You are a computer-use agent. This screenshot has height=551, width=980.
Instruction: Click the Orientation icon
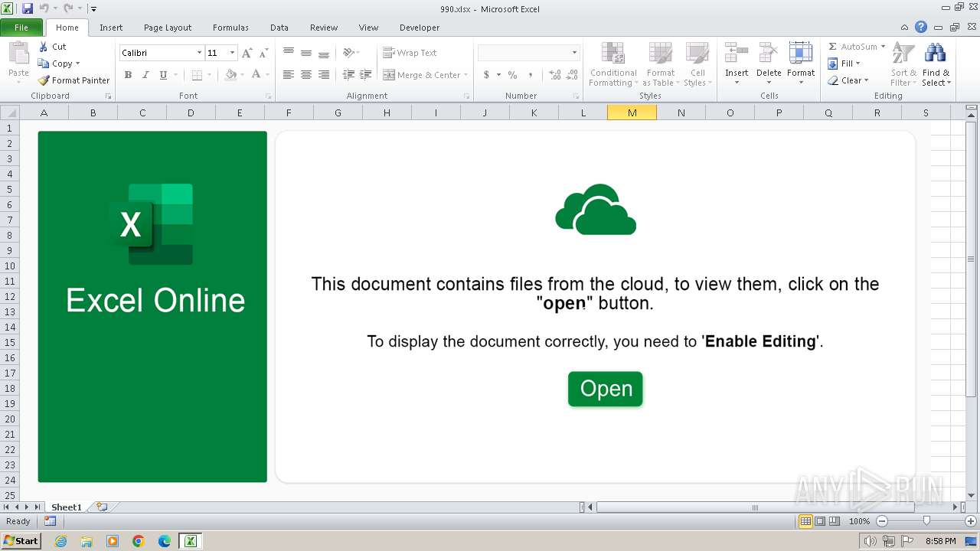click(349, 53)
